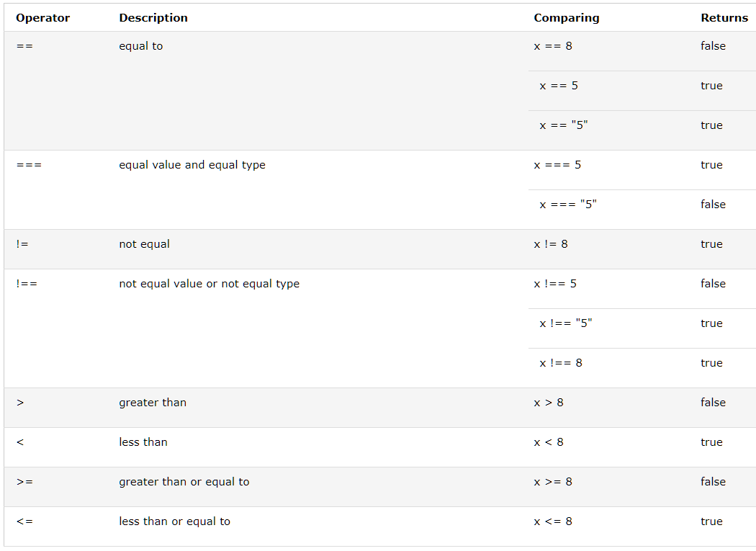This screenshot has width=756, height=551.
Task: Click the x <= 8 comparison example
Action: tap(553, 521)
